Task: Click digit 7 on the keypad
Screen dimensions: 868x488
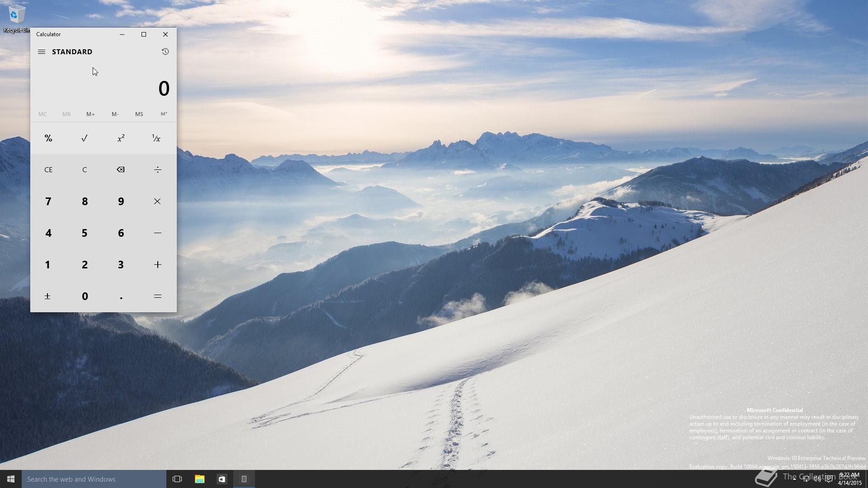Action: [48, 201]
